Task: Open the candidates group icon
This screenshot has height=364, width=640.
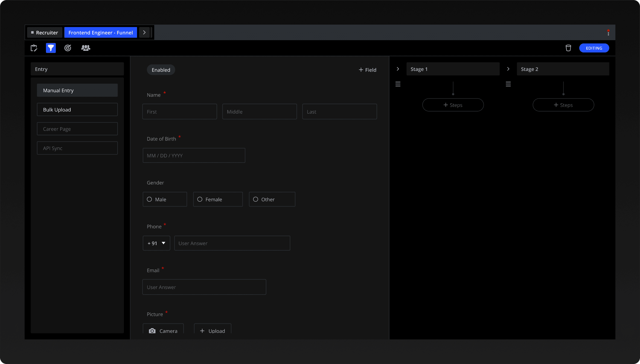Action: [86, 48]
